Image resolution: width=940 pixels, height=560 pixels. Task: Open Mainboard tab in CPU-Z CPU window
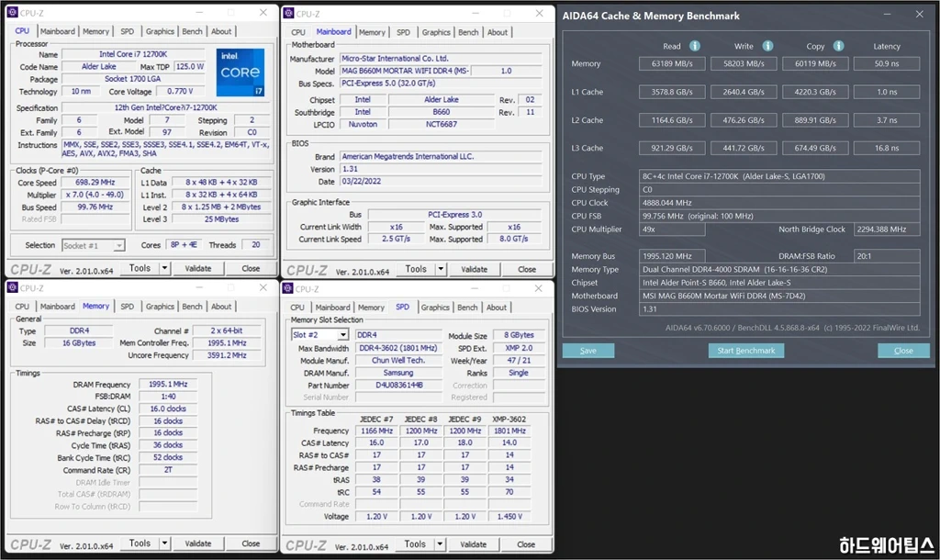58,31
